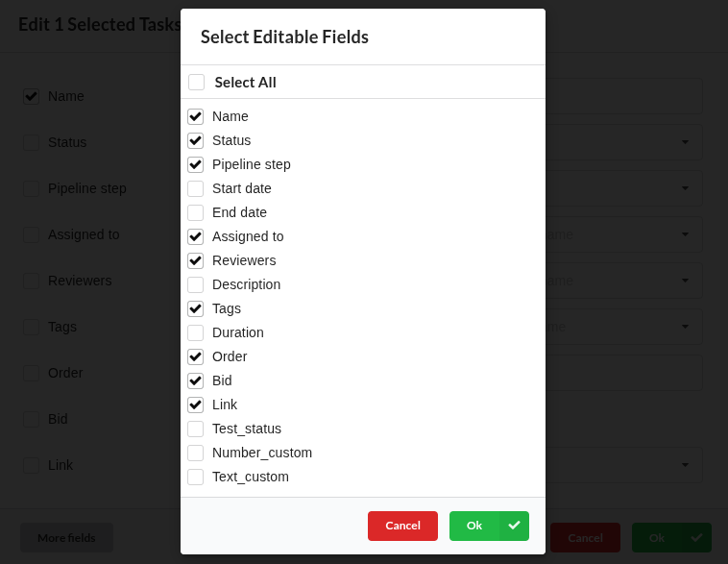Uncheck the Reviewers field checkbox
This screenshot has width=728, height=564.
(x=196, y=260)
